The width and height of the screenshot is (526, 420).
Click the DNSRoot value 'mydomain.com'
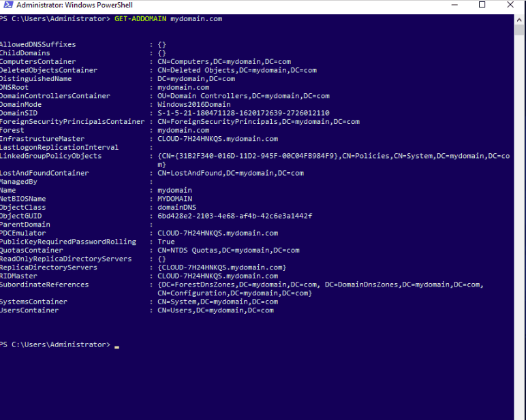point(183,88)
